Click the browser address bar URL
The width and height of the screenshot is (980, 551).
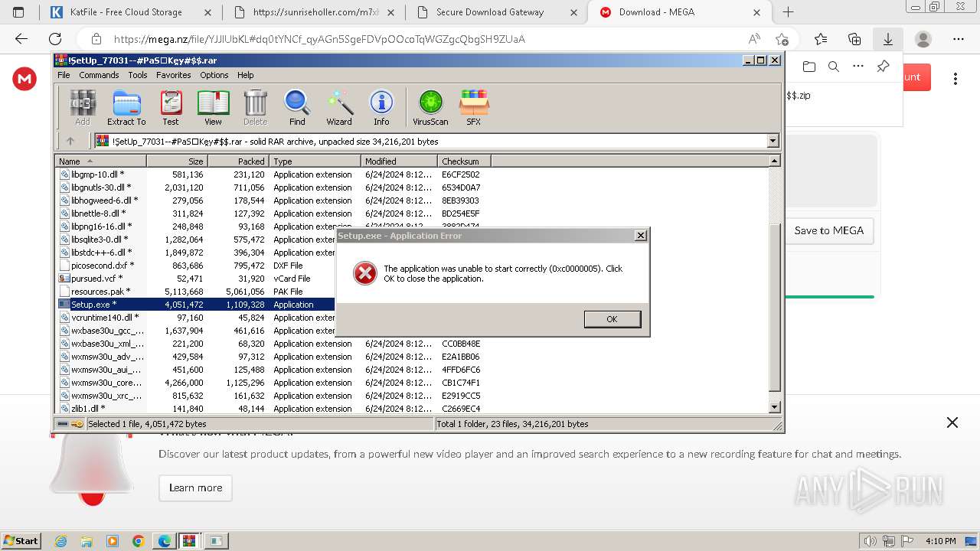[x=319, y=39]
